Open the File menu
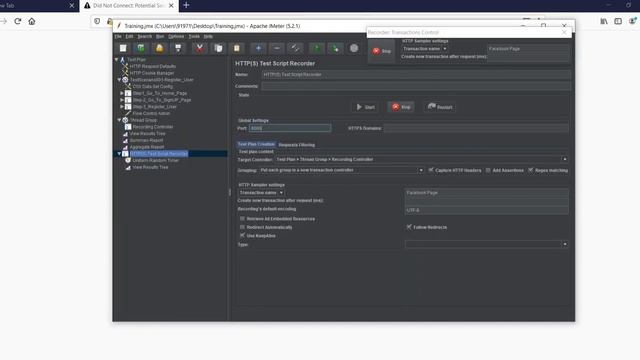 click(118, 36)
